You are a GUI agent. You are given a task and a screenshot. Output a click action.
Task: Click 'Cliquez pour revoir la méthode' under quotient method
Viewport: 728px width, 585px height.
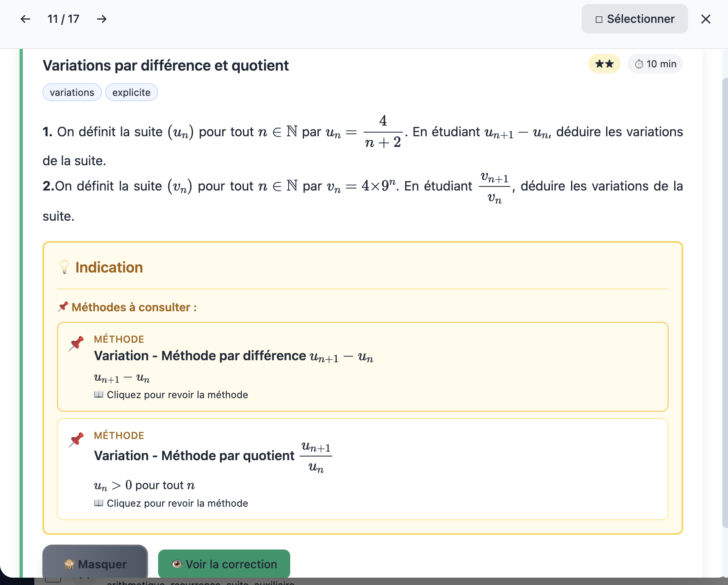[x=171, y=503]
